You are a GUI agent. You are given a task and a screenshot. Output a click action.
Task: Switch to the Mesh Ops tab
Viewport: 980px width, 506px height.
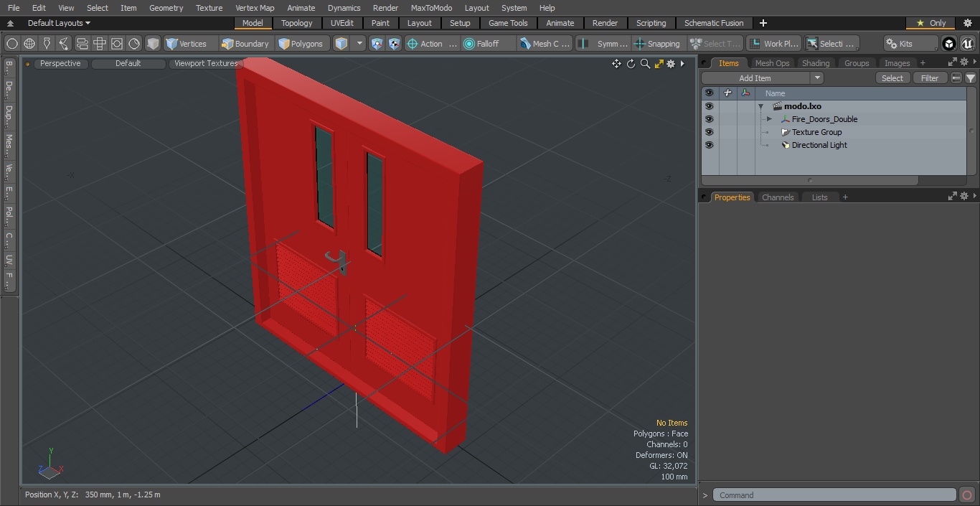pyautogui.click(x=772, y=63)
